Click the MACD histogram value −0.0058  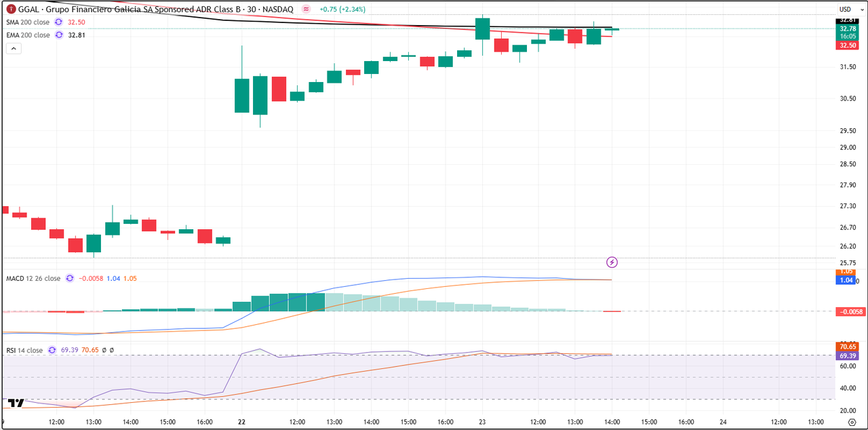tap(91, 279)
